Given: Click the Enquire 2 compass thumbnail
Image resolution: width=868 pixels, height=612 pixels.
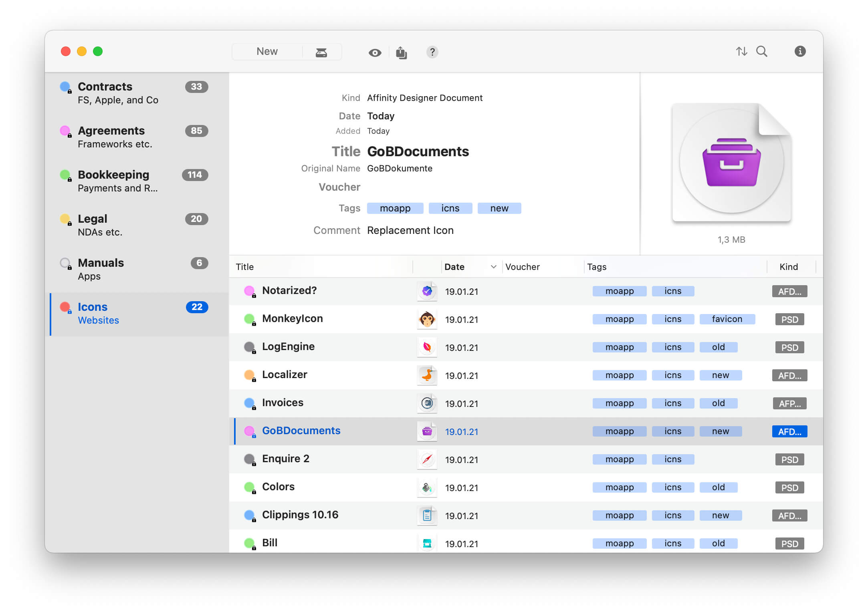Looking at the screenshot, I should [427, 460].
